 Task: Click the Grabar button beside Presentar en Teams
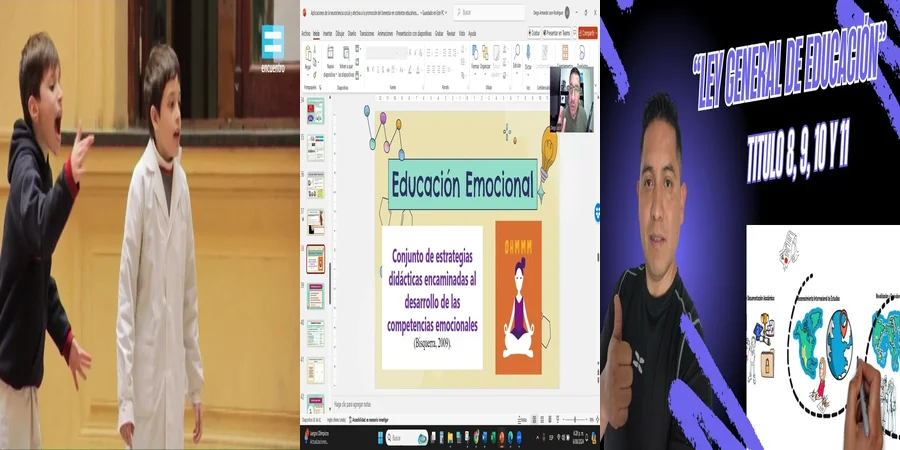(x=534, y=33)
